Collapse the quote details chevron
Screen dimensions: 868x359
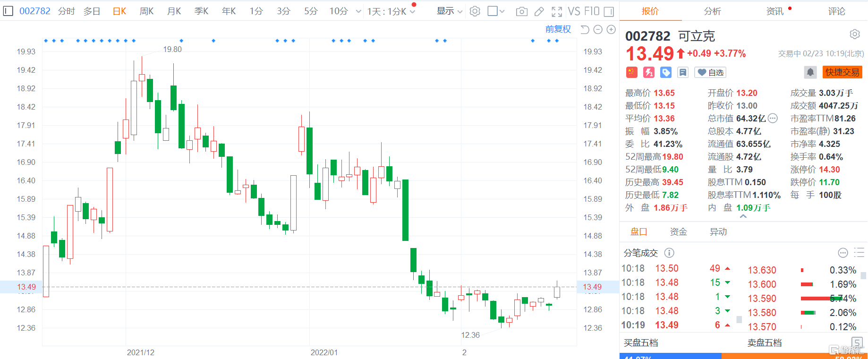pyautogui.click(x=743, y=216)
